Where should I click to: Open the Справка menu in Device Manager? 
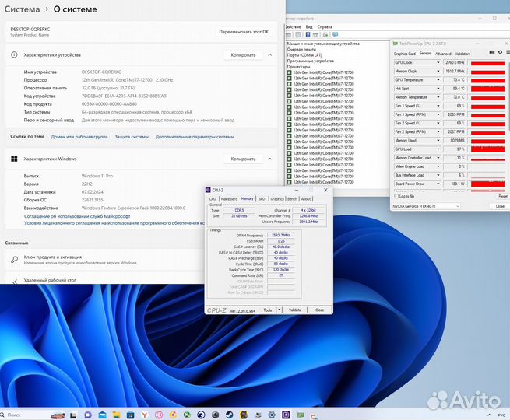(x=325, y=26)
